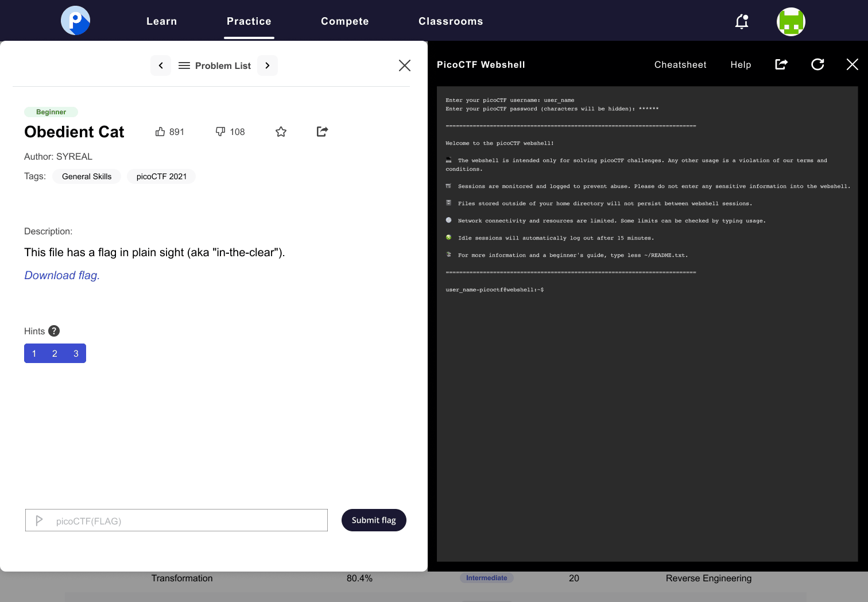Image resolution: width=868 pixels, height=602 pixels.
Task: Like the Obedient Cat challenge thumbs up
Action: click(x=160, y=132)
